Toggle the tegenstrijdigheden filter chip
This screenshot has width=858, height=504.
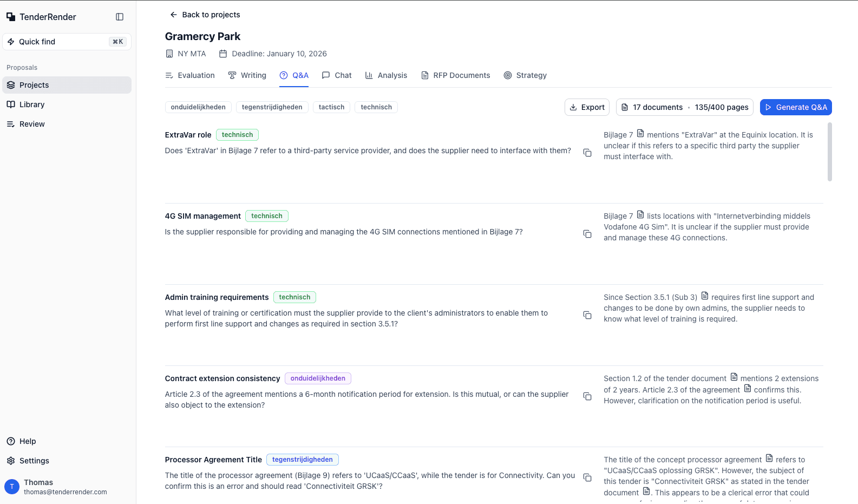tap(272, 107)
